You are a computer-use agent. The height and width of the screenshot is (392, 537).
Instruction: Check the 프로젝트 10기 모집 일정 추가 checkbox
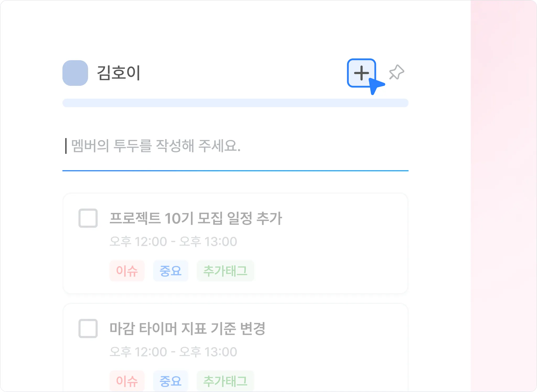click(88, 218)
